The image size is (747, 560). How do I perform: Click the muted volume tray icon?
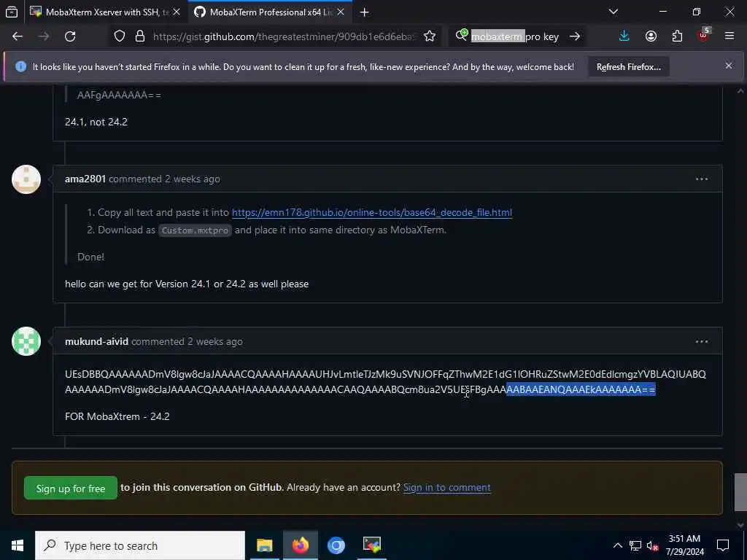click(x=652, y=545)
